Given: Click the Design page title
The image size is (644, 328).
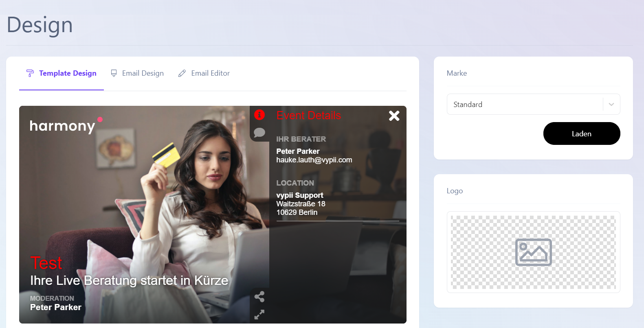Looking at the screenshot, I should (40, 25).
